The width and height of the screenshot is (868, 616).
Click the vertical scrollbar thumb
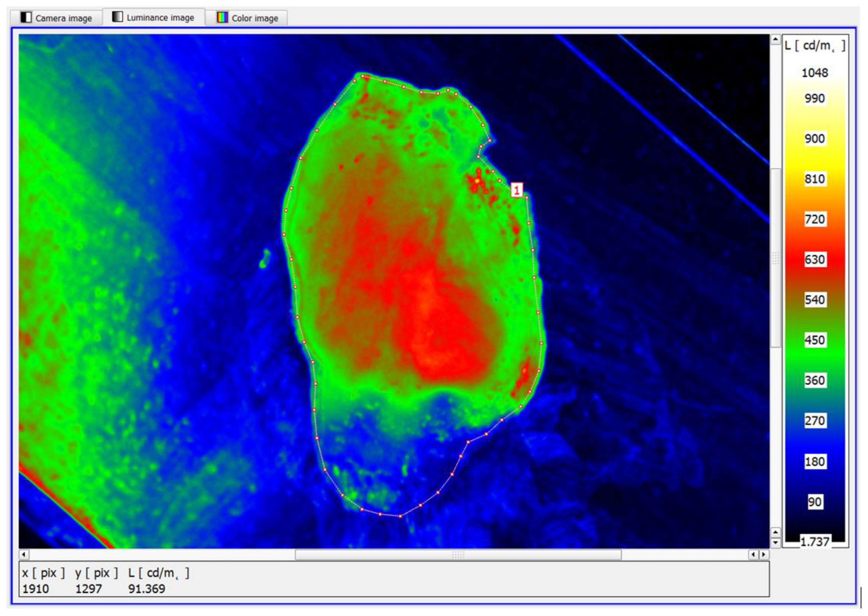[775, 258]
